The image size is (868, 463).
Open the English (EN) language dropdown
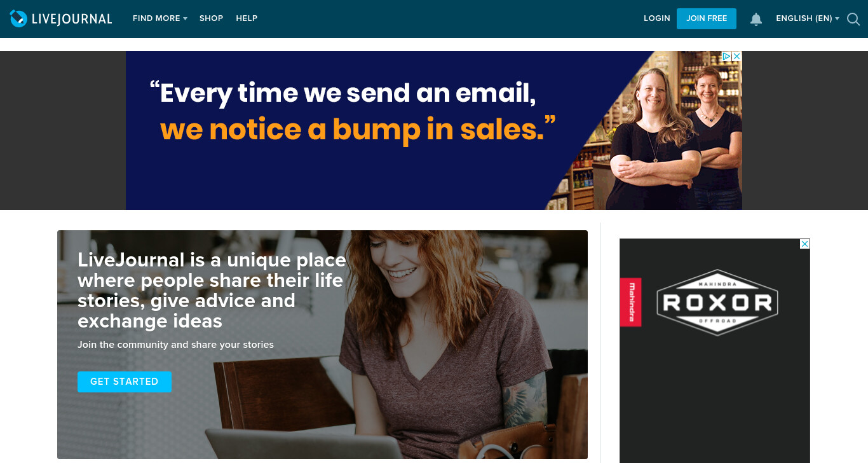click(808, 18)
